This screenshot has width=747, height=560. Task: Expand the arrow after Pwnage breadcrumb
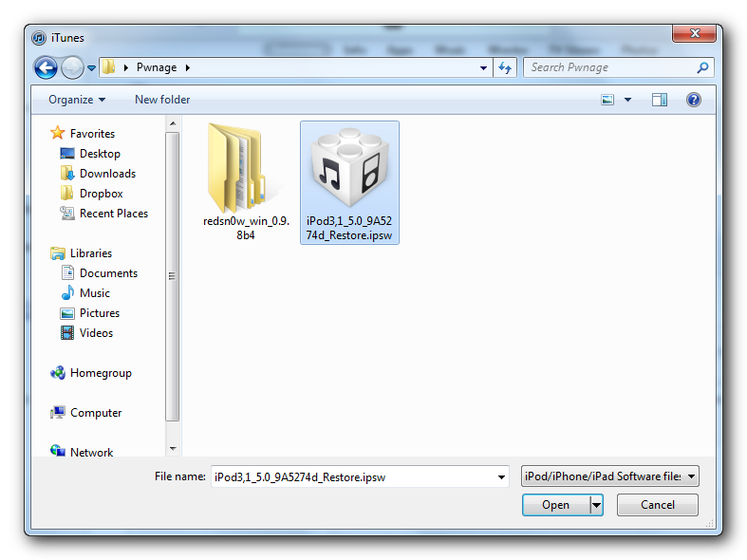tap(188, 67)
